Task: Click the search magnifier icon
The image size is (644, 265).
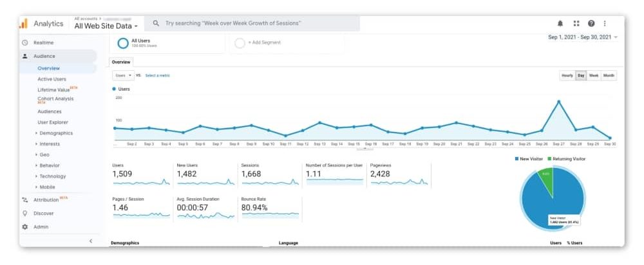Action: click(156, 23)
